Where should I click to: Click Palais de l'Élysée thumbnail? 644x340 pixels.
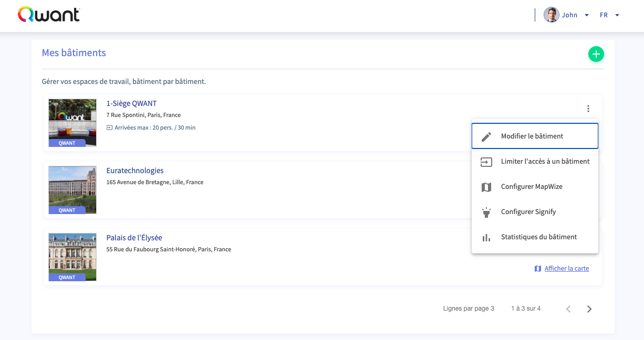coord(72,257)
